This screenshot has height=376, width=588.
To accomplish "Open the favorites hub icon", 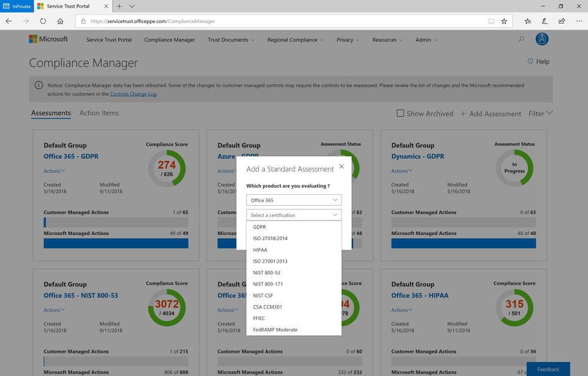I will (x=527, y=21).
